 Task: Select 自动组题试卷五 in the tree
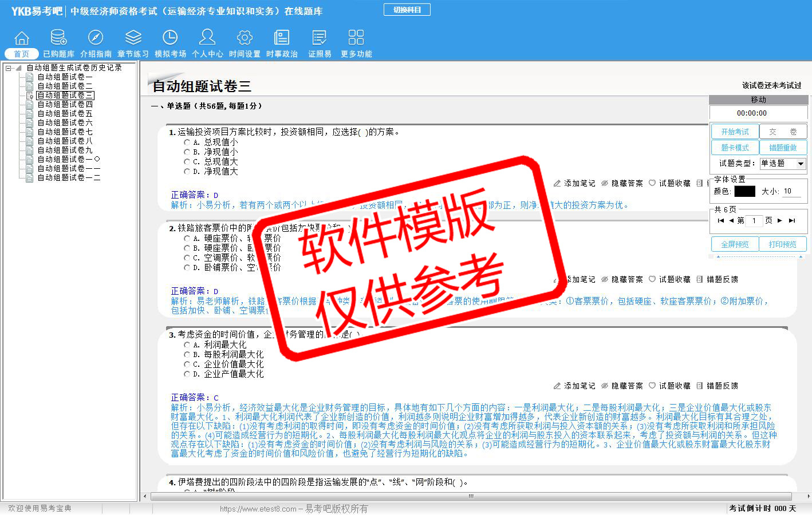[65, 113]
